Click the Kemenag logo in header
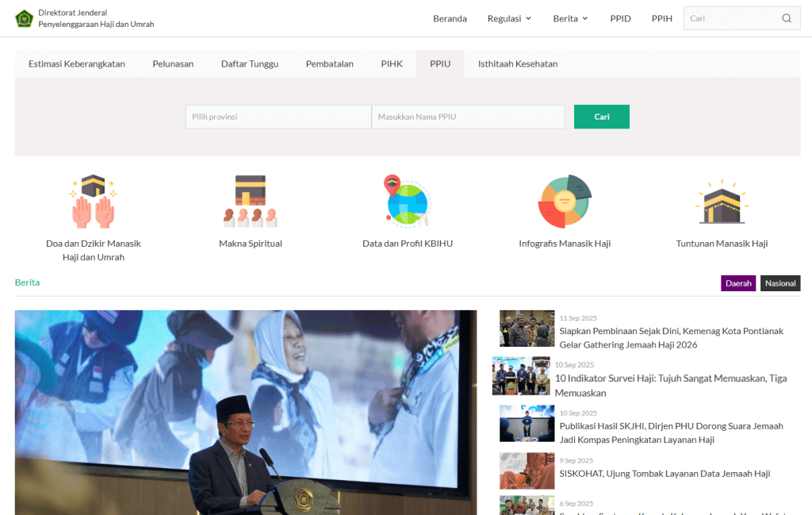Viewport: 812px width, 515px height. click(24, 18)
